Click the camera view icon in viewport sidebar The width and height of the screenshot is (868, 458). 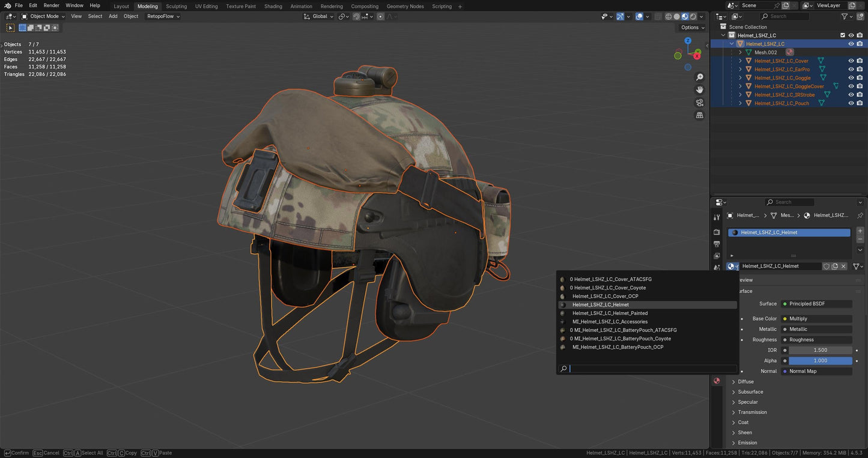(x=699, y=103)
